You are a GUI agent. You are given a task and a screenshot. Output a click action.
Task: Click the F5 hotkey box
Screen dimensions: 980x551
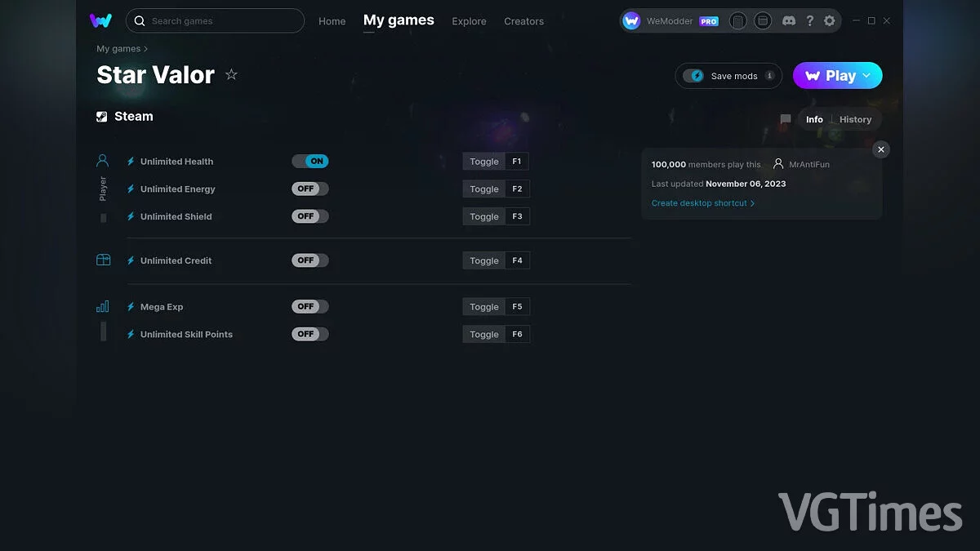517,307
